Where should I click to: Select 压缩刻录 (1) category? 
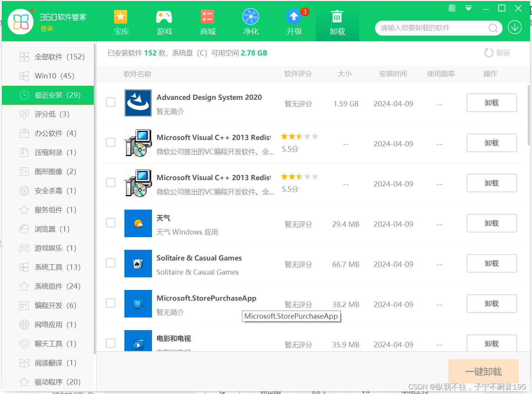(x=48, y=152)
